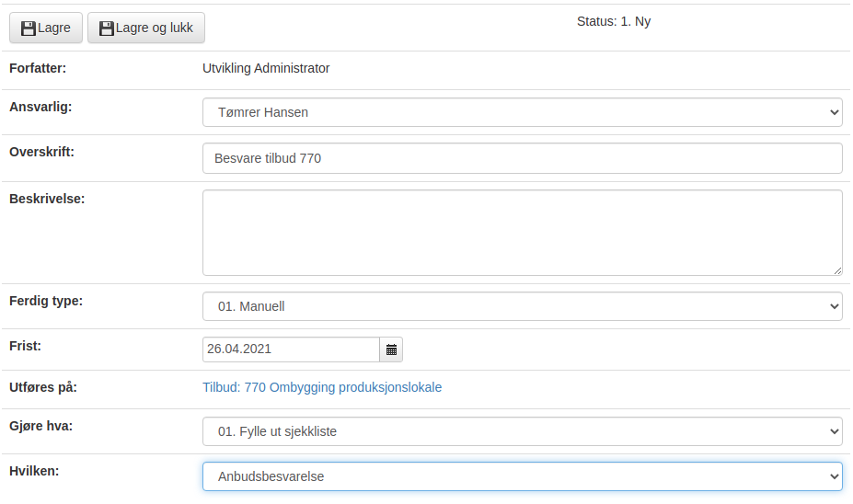This screenshot has width=853, height=504.
Task: Click the Lagre save button
Action: click(46, 28)
